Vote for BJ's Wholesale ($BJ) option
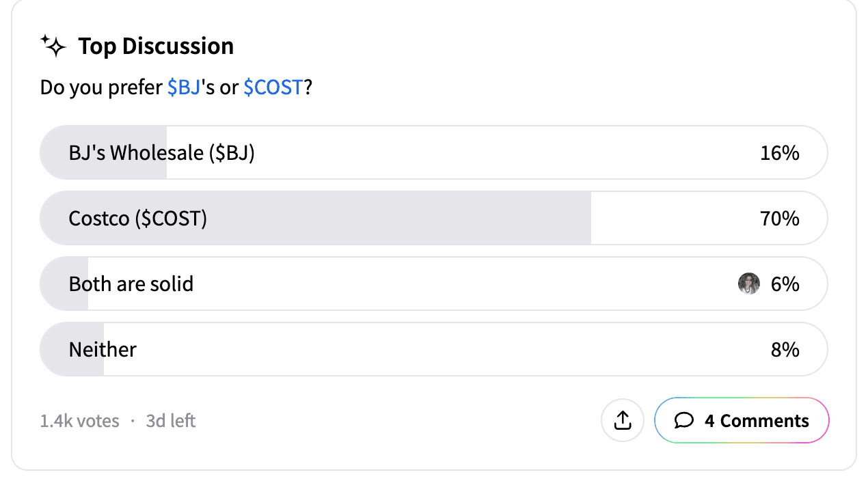This screenshot has height=481, width=868. [434, 153]
